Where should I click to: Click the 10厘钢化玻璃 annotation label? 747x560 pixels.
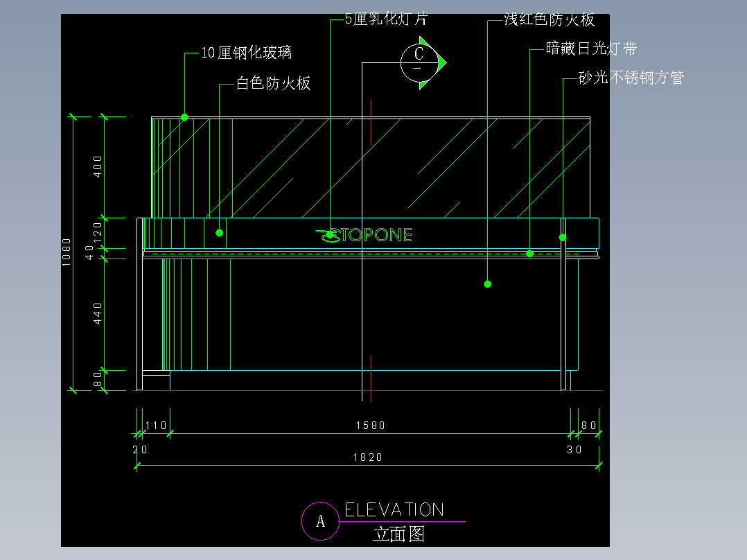pos(246,53)
